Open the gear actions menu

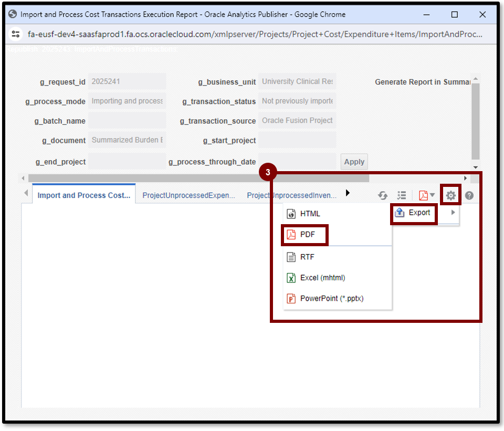click(x=450, y=195)
